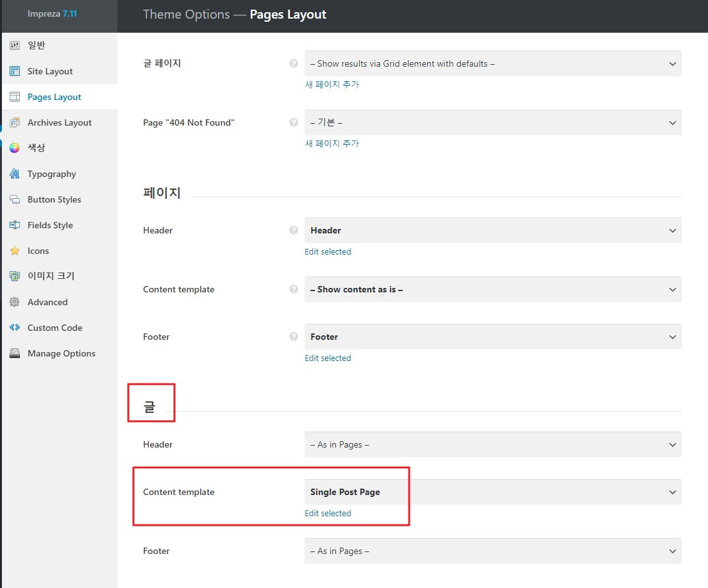Open the Show content as is dropdown
The width and height of the screenshot is (708, 588).
[x=493, y=289]
